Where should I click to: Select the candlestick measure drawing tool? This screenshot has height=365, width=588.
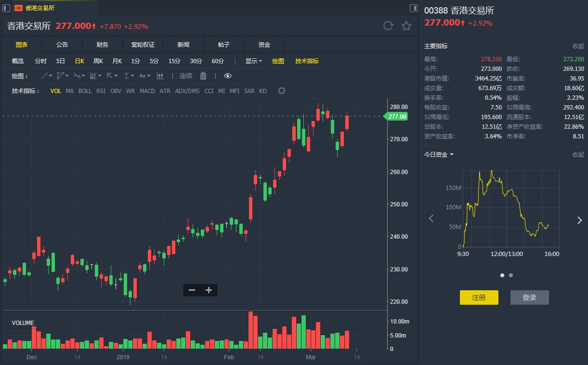pos(160,76)
